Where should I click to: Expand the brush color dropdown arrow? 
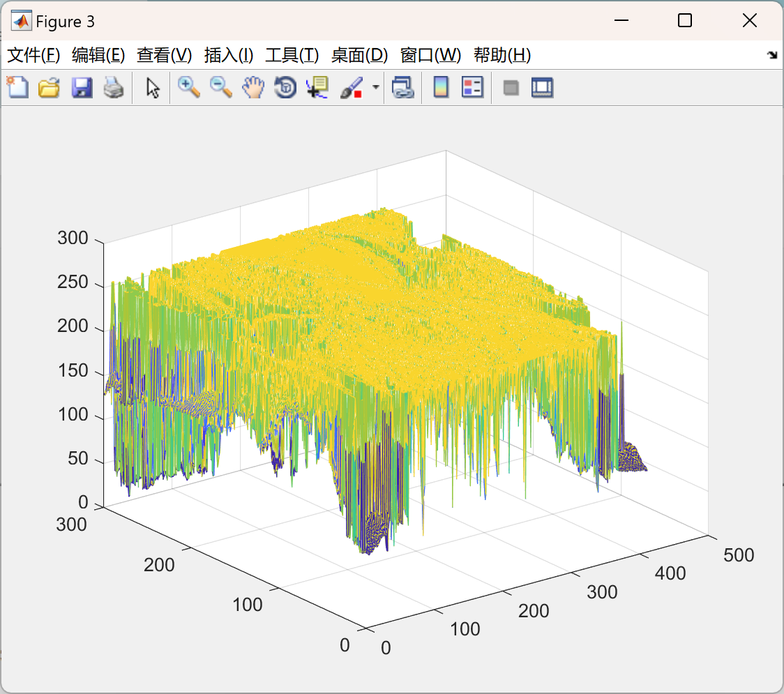tap(376, 87)
